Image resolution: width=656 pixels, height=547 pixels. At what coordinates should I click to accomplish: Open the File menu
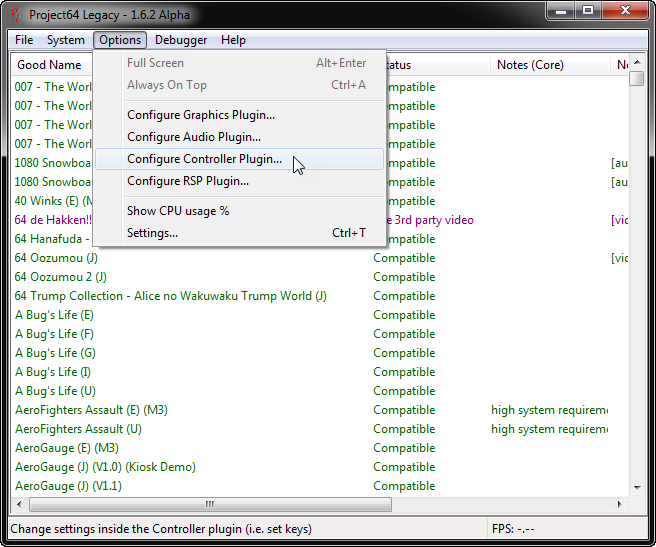click(x=24, y=40)
